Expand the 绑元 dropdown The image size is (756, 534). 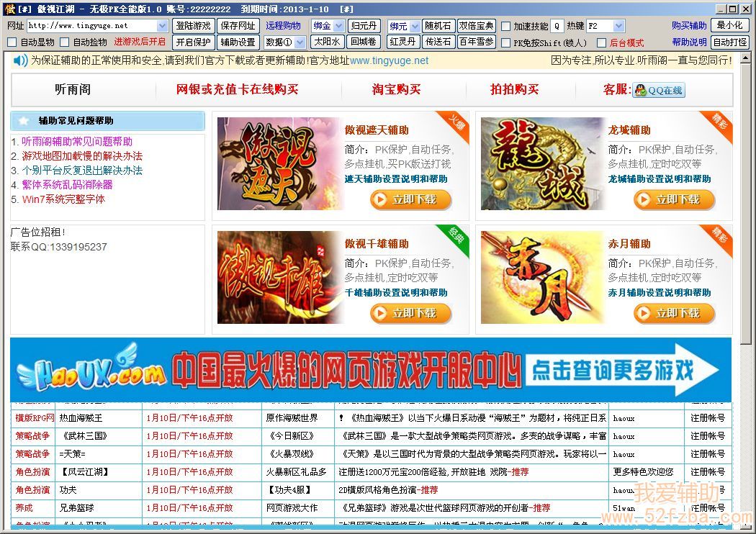point(415,25)
